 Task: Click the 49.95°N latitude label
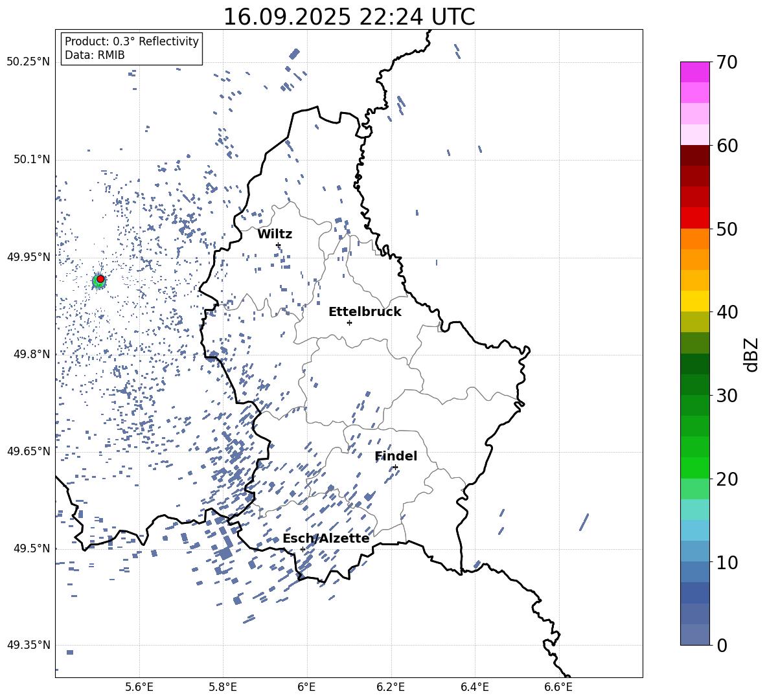pos(29,256)
